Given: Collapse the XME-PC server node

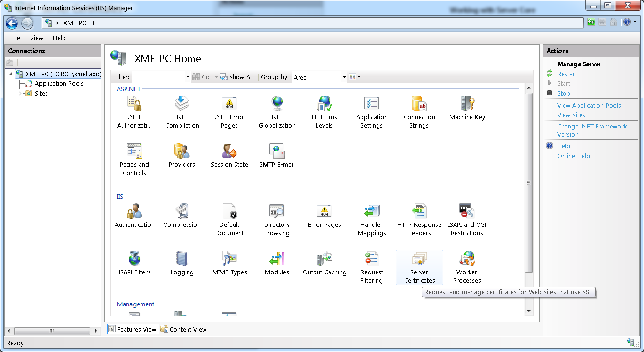Looking at the screenshot, I should tap(11, 74).
